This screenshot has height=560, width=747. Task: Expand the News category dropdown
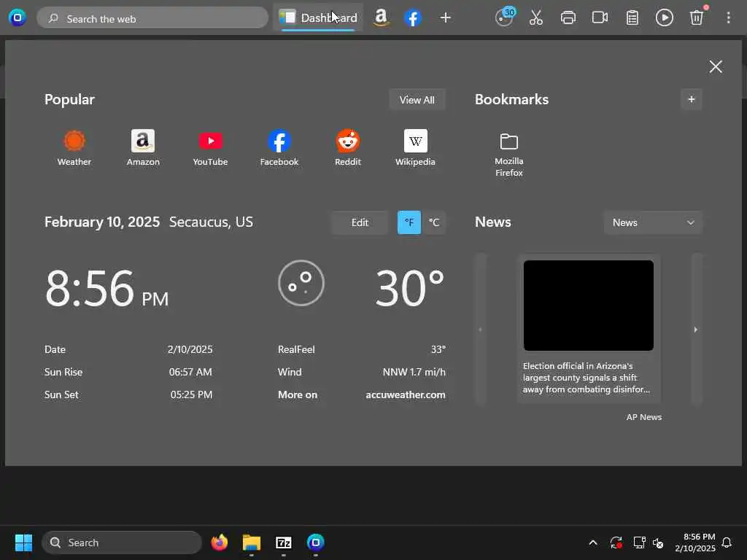coord(653,222)
